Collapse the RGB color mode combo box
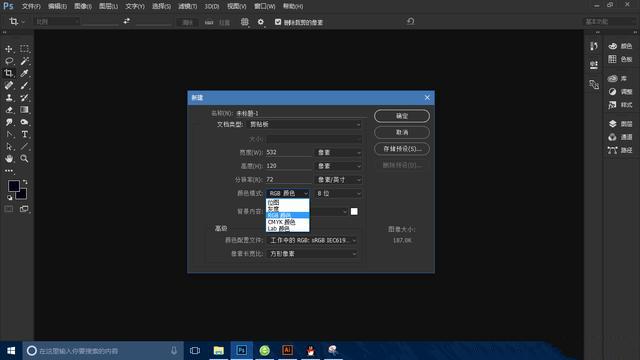The width and height of the screenshot is (640, 360). [288, 193]
